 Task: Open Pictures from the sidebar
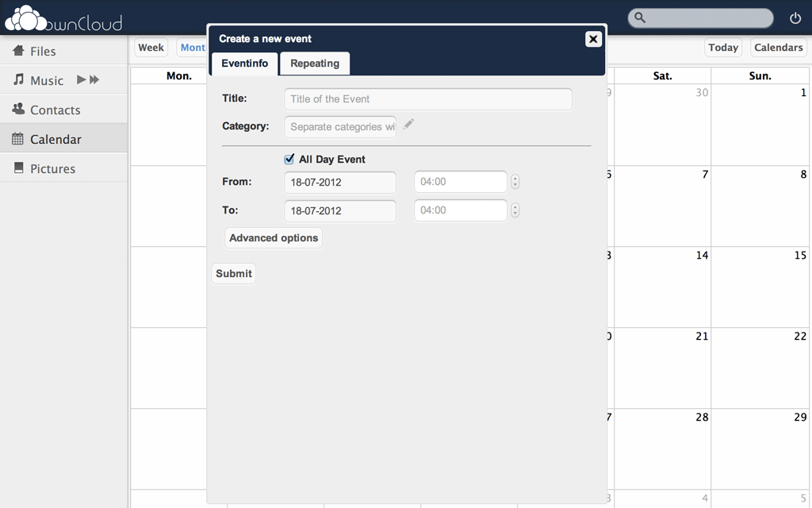pyautogui.click(x=52, y=168)
